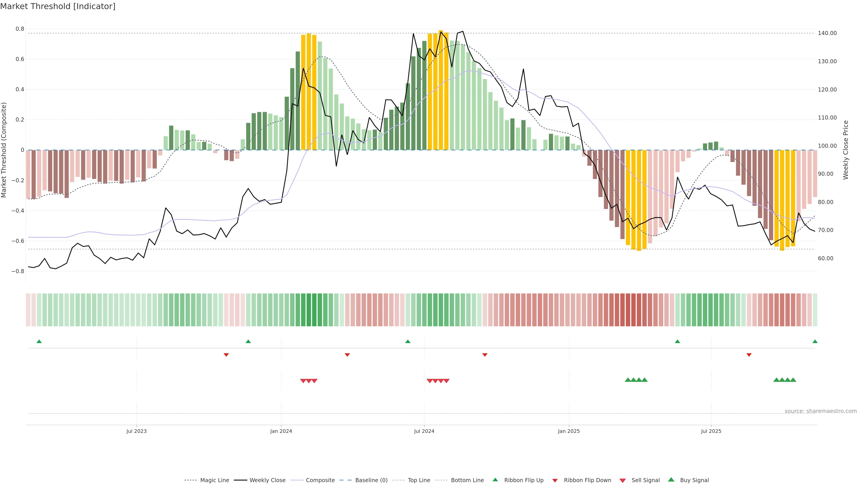Click the Ribbon Flip Down legend triangle
This screenshot has width=868, height=488.
555,481
